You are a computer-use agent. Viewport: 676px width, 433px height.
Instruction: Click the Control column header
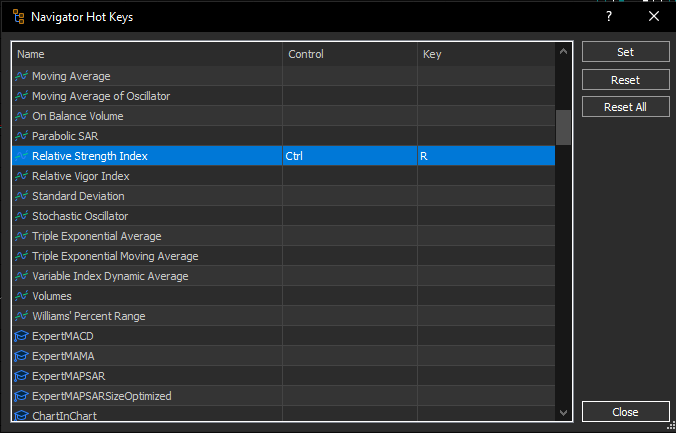[349, 54]
